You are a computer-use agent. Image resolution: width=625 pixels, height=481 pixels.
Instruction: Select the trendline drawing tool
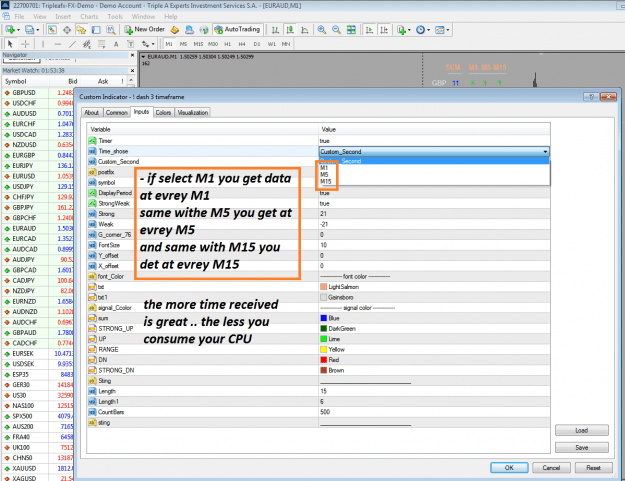(x=72, y=44)
